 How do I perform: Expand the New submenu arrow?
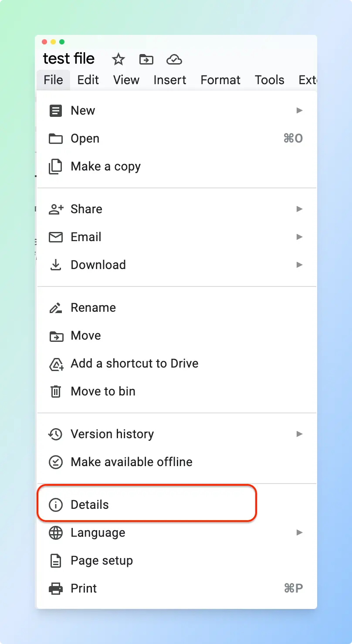[299, 111]
